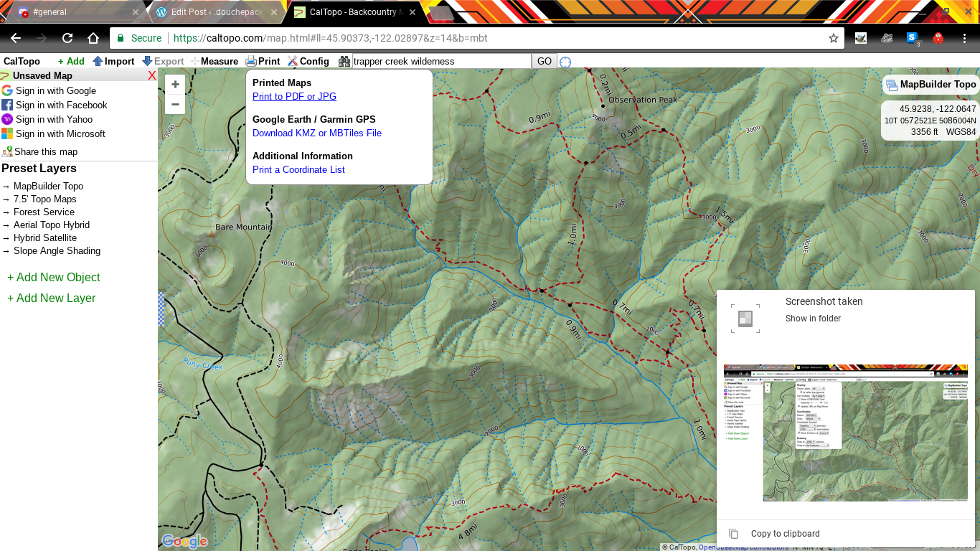Open MapBuilder Topo layer selector
This screenshot has width=980, height=551.
click(930, 85)
